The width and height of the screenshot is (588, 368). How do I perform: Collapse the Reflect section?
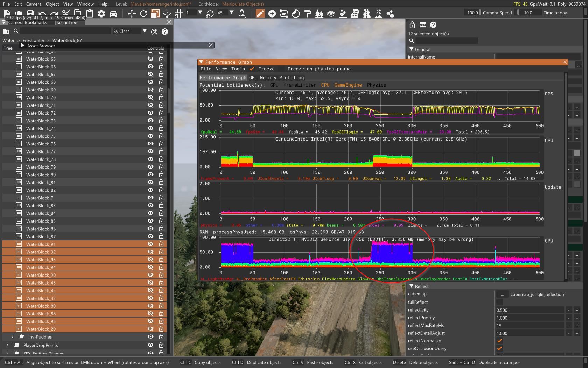click(412, 286)
